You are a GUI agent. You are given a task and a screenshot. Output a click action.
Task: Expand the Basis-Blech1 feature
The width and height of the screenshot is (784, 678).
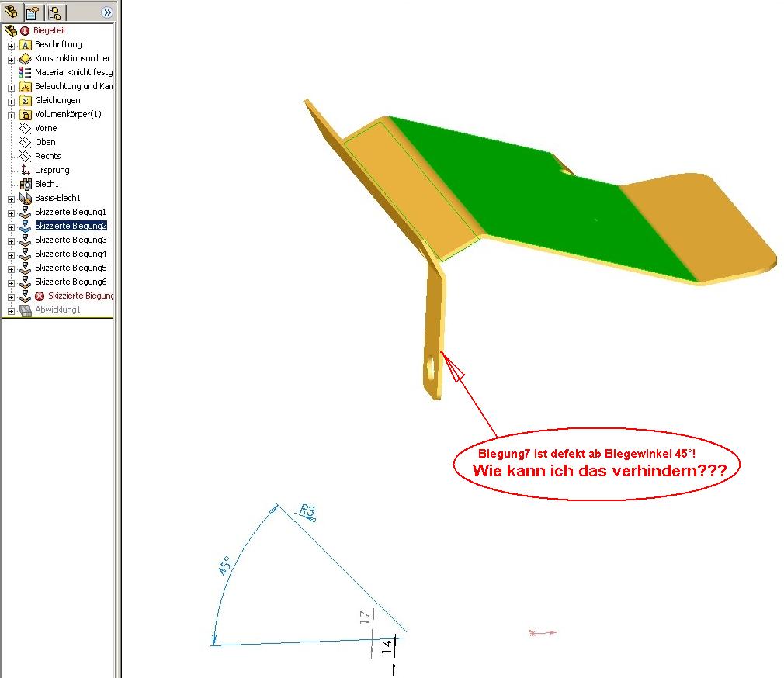tap(11, 199)
